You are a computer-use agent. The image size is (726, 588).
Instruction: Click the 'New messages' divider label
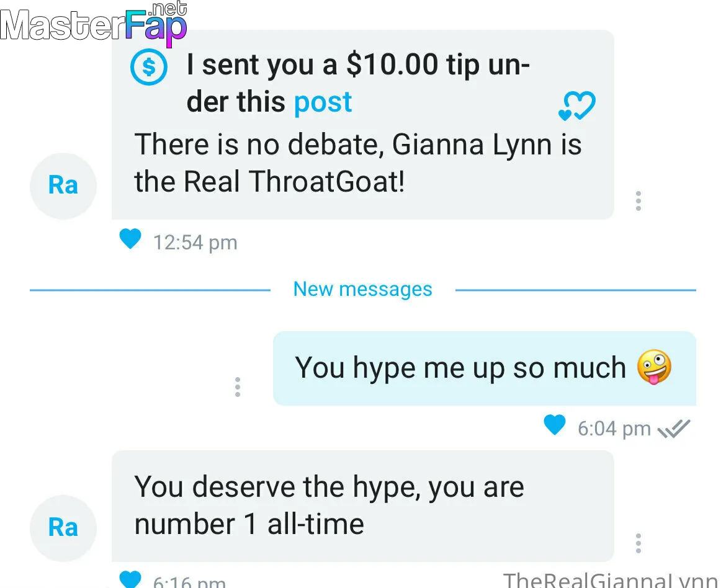point(362,290)
